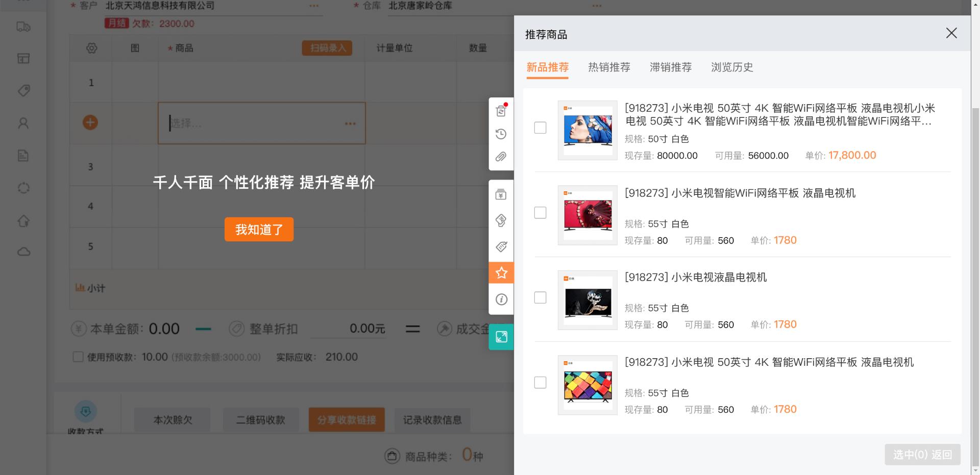Click the second product's red TV thumbnail

pos(587,215)
